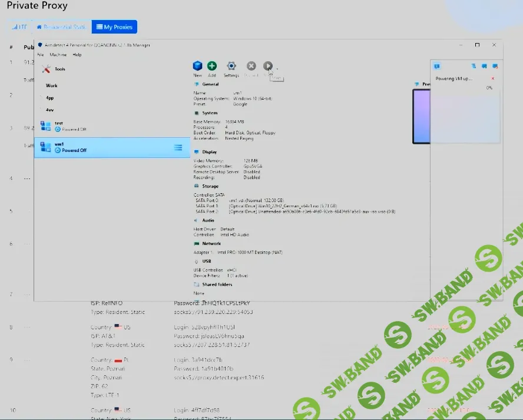Open the File menu
This screenshot has height=420, width=523.
pos(41,55)
